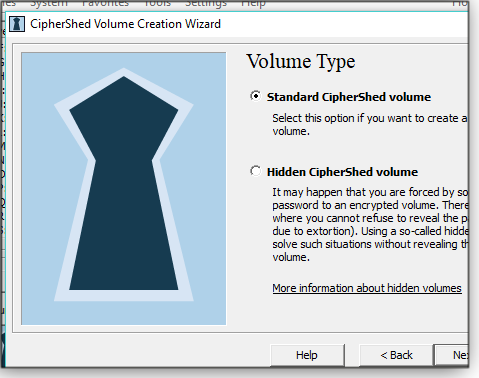Select Hidden CipherShed volume radio button
This screenshot has width=479, height=378.
coord(256,171)
